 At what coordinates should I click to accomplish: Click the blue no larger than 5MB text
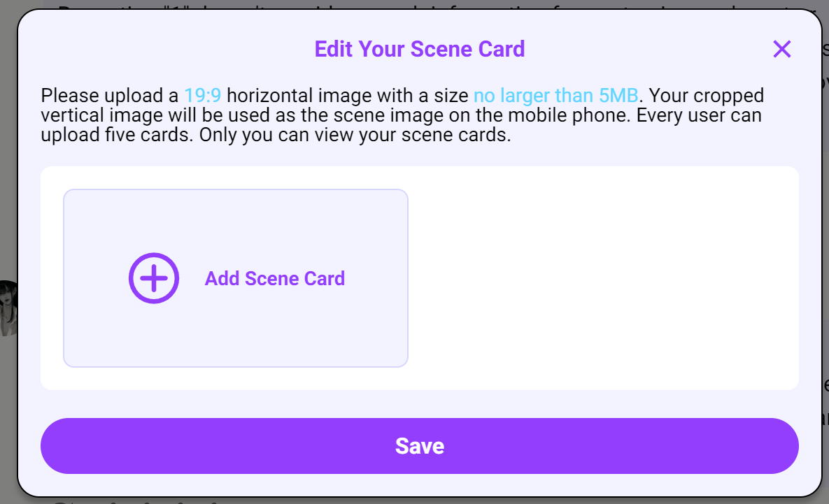coord(555,96)
